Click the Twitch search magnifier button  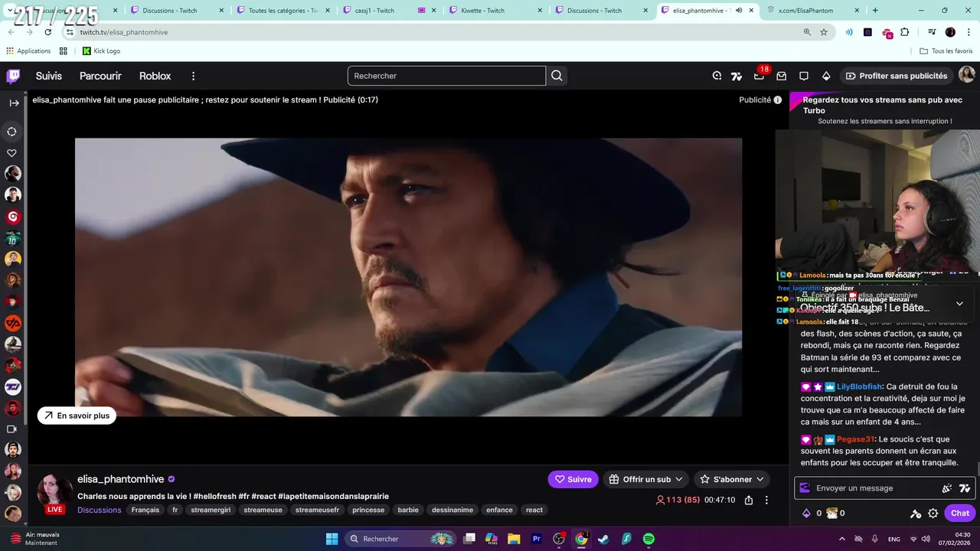pos(557,76)
